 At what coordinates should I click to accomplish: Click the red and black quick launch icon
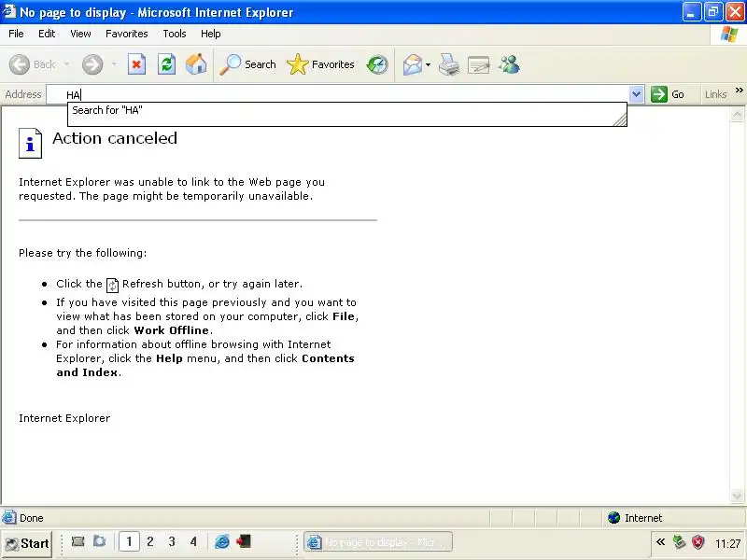tap(244, 541)
